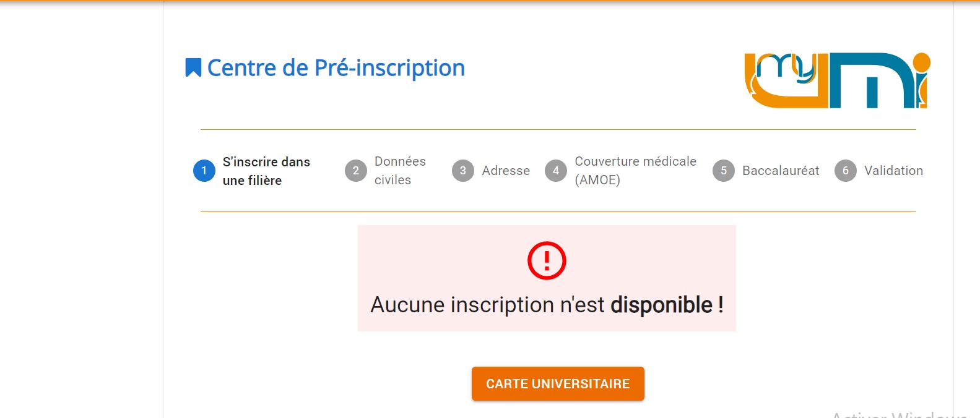
Task: Click the orange progress bar at top
Action: pos(490,1)
